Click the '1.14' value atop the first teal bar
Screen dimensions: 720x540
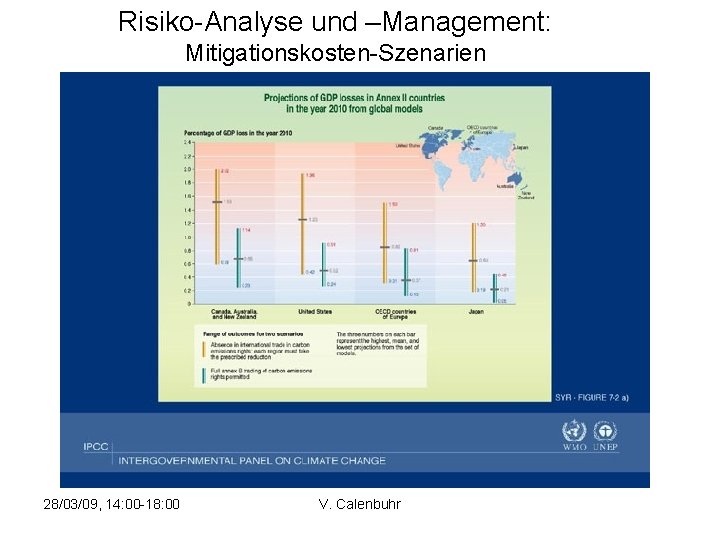coord(246,230)
